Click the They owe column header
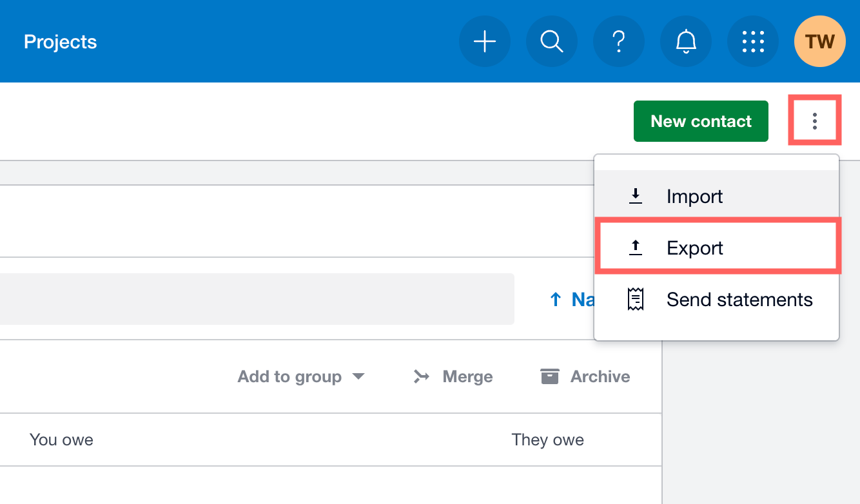 547,440
